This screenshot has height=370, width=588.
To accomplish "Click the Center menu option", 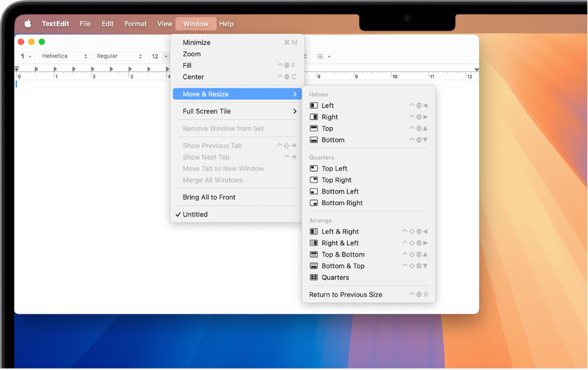I will (193, 77).
